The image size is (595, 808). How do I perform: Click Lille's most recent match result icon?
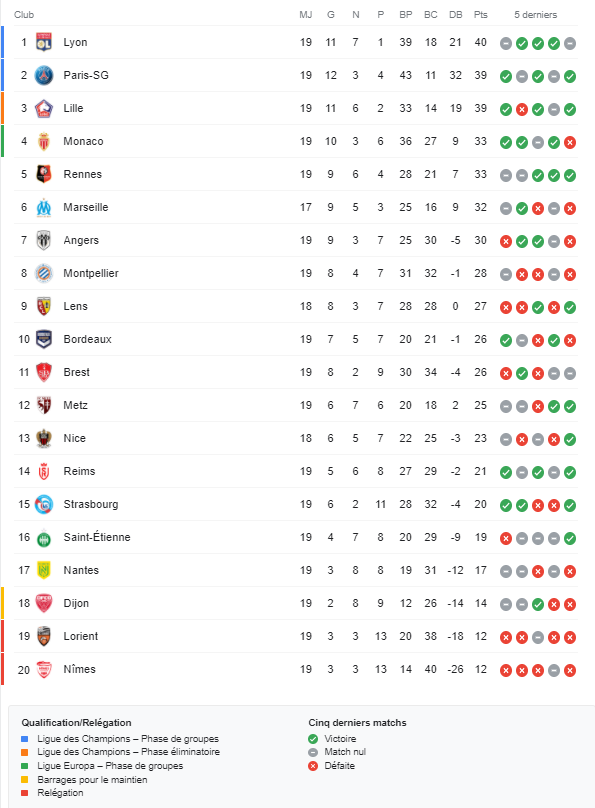(x=570, y=109)
